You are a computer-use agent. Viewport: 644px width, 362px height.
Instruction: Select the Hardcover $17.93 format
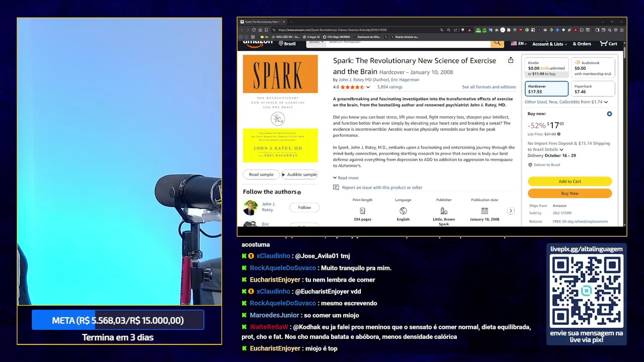pyautogui.click(x=546, y=89)
